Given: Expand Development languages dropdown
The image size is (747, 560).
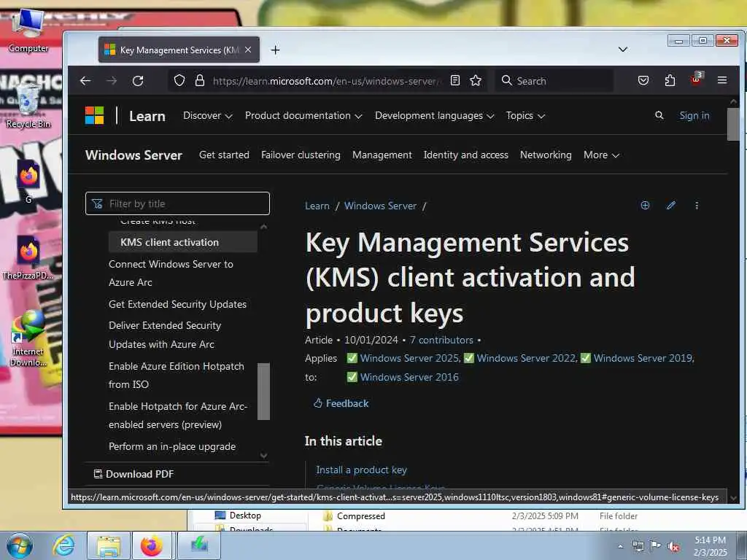Looking at the screenshot, I should pos(435,116).
